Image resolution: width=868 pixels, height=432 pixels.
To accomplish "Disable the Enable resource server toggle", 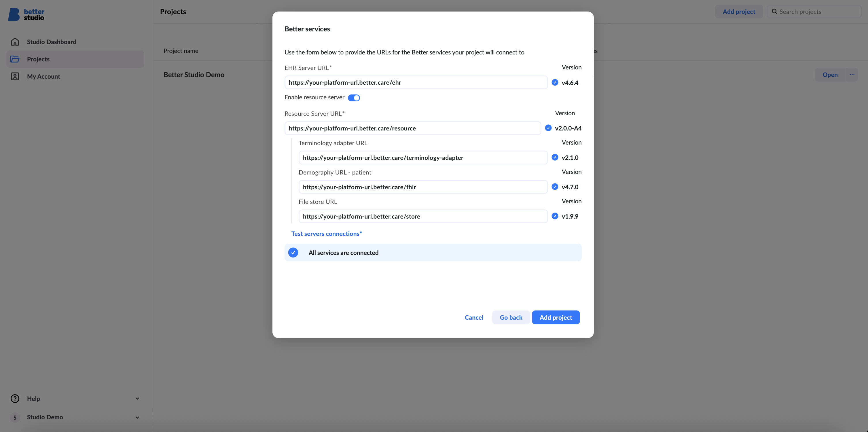I will coord(354,98).
